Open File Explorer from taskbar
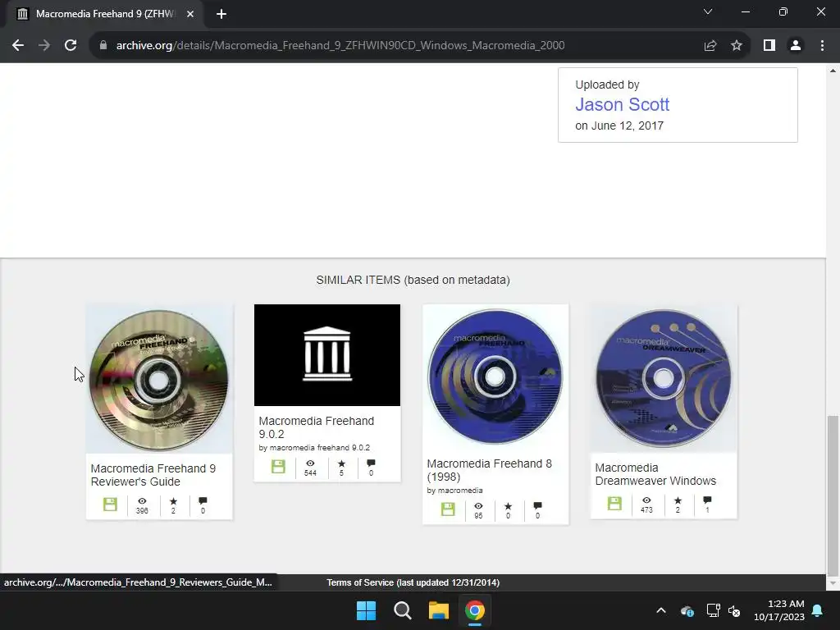840x630 pixels. [438, 610]
